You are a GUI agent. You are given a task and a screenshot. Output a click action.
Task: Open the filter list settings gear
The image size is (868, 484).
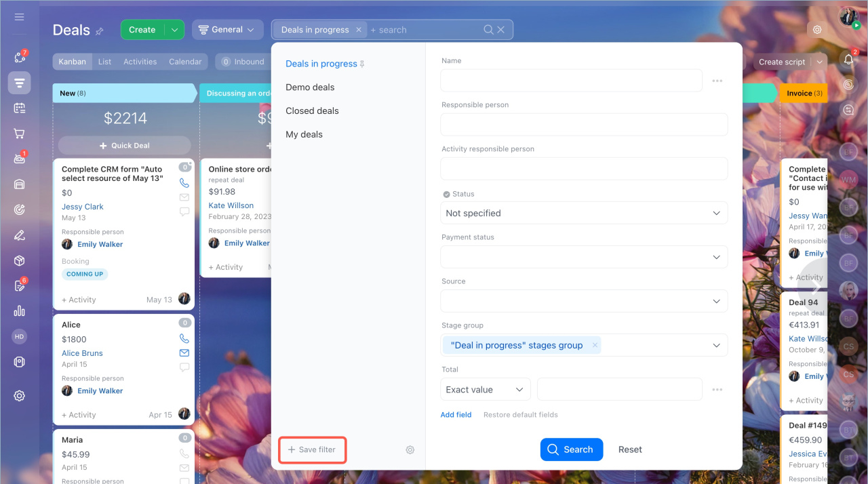click(410, 450)
